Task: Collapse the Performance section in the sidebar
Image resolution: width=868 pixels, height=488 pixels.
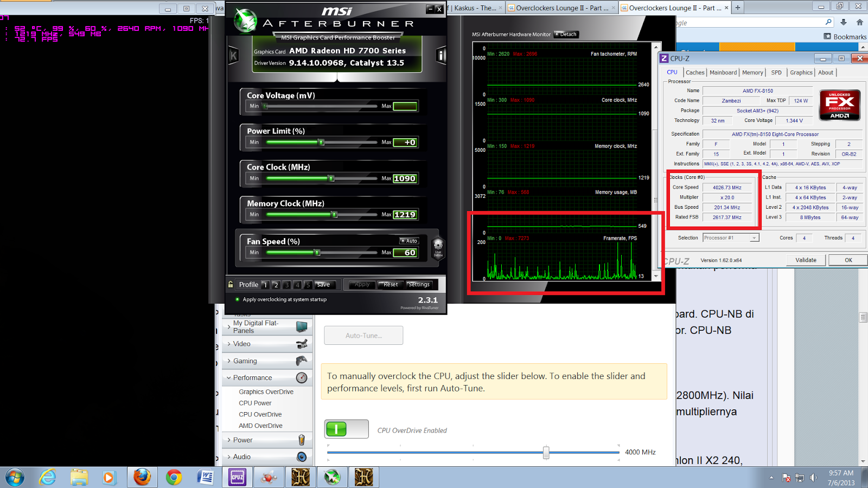Action: pos(229,377)
